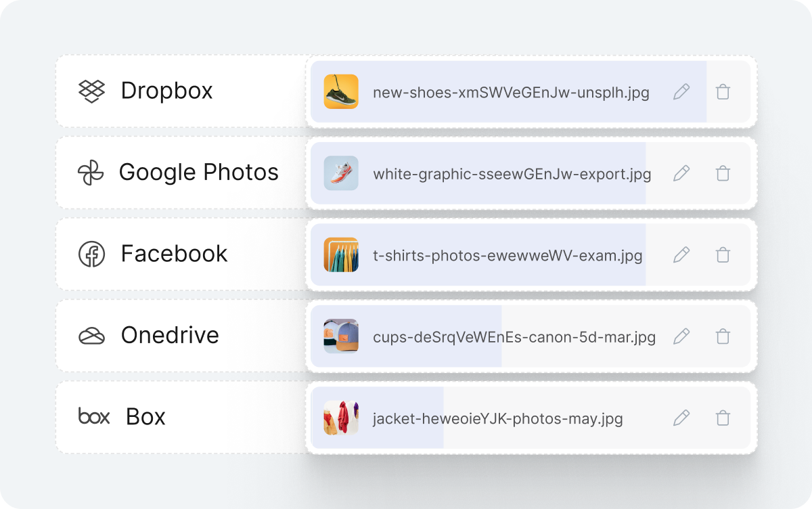Click the trash icon for the white-graphic file

tap(722, 173)
